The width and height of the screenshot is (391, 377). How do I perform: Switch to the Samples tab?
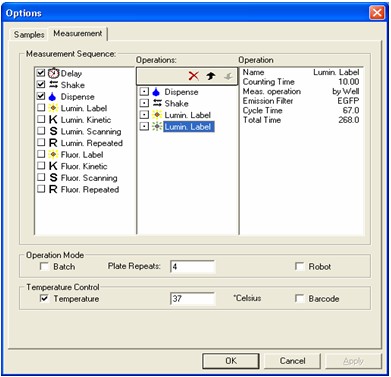click(29, 34)
